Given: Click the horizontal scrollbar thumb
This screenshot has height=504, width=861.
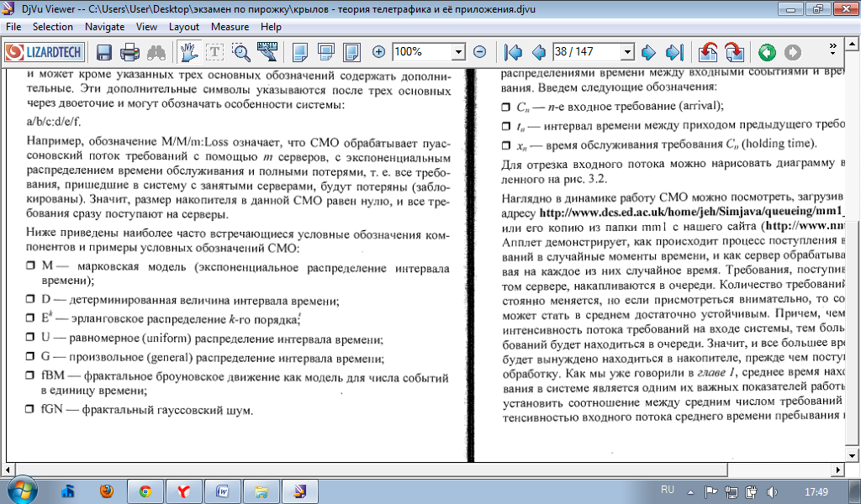Looking at the screenshot, I should pos(371,470).
